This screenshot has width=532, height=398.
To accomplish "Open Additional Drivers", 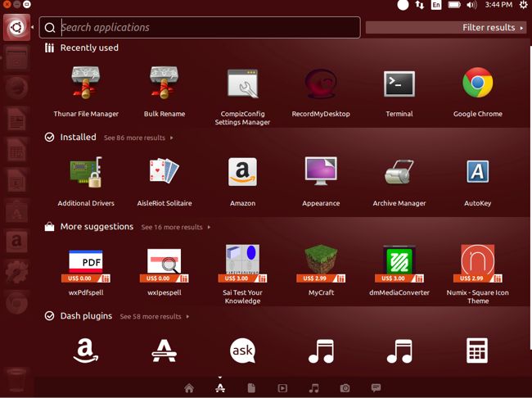I will 86,182.
